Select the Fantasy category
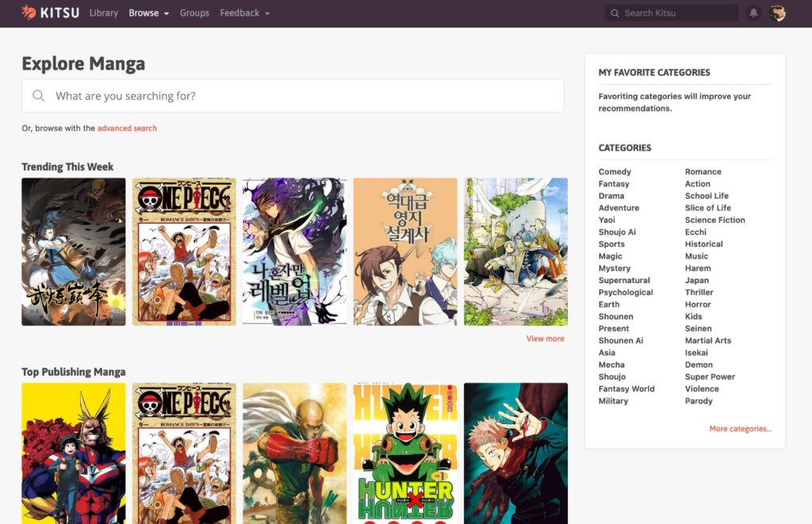Image resolution: width=812 pixels, height=524 pixels. pyautogui.click(x=613, y=183)
